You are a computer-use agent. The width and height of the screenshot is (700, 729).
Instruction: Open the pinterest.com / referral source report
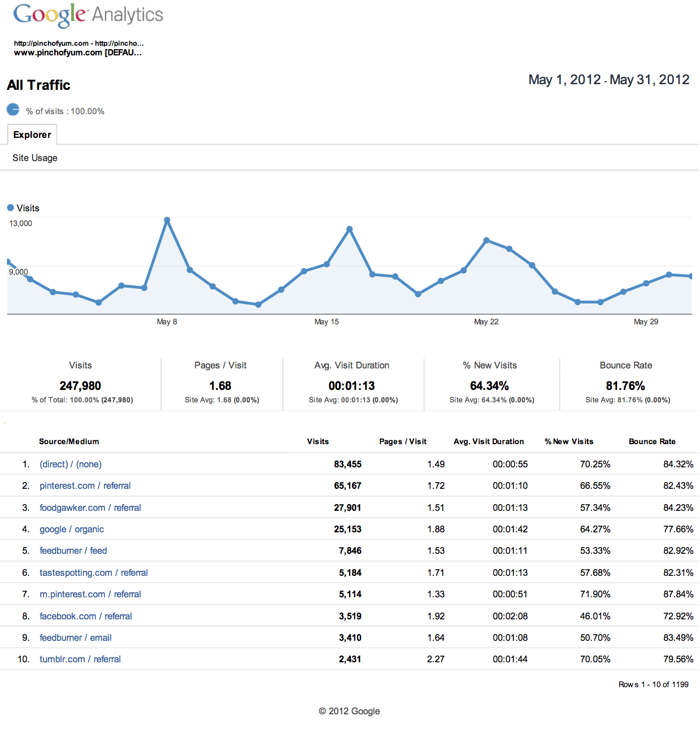click(x=85, y=485)
